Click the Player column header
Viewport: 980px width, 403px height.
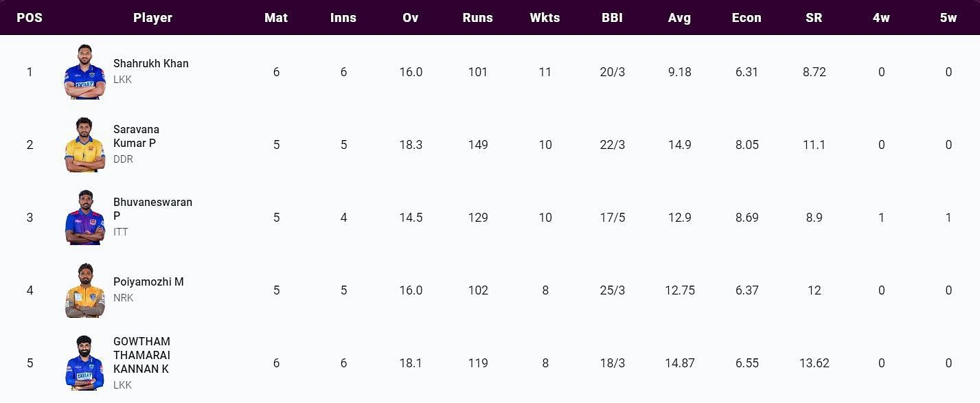click(x=152, y=18)
